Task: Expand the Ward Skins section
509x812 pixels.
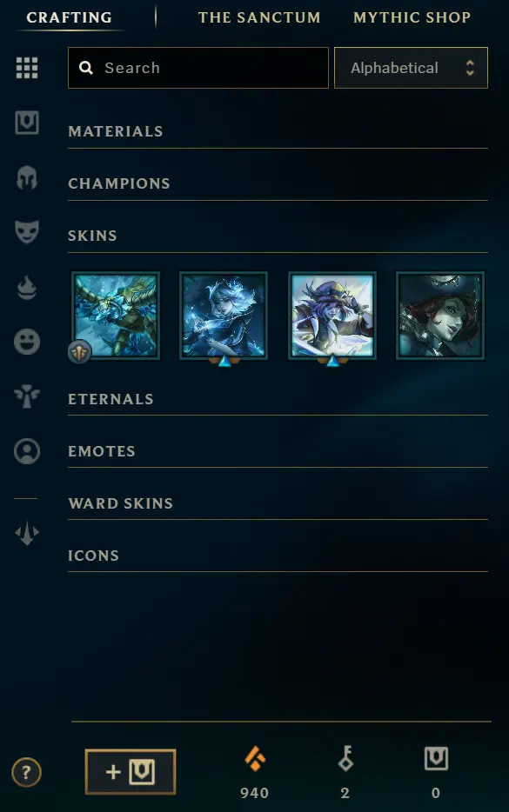Action: [x=278, y=503]
